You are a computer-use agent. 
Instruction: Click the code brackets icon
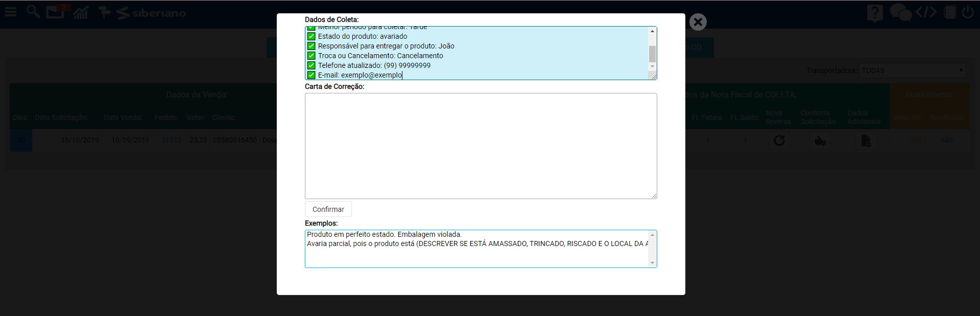(x=926, y=12)
